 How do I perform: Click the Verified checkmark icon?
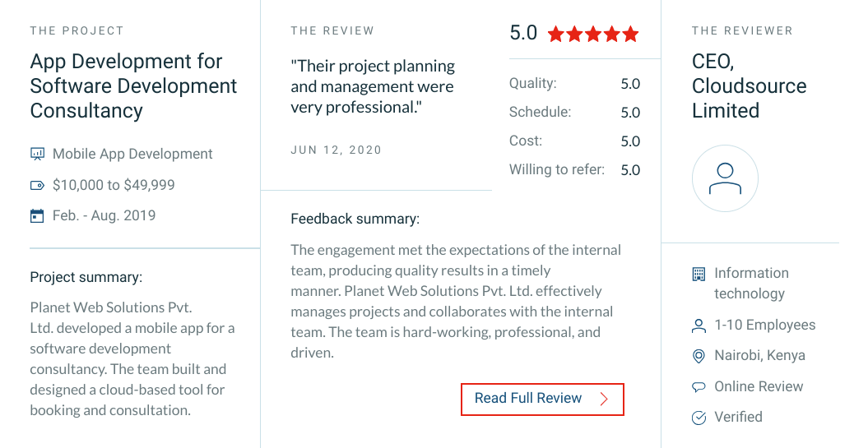[x=699, y=418]
